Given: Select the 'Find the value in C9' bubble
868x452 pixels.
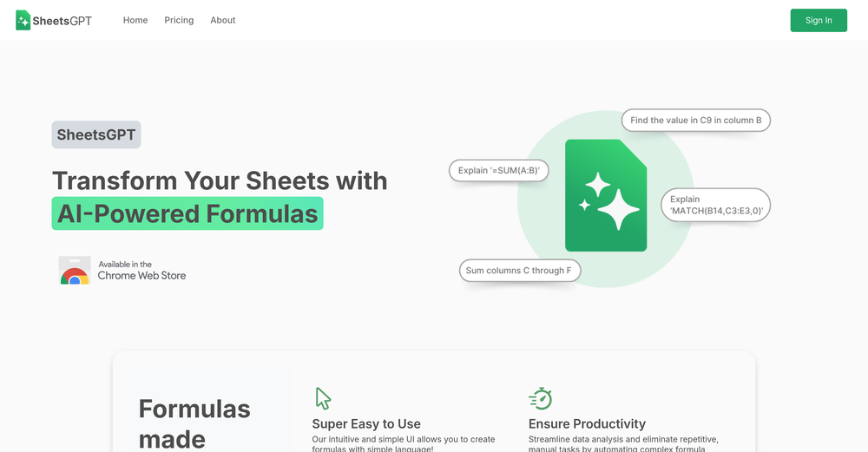Looking at the screenshot, I should point(695,121).
